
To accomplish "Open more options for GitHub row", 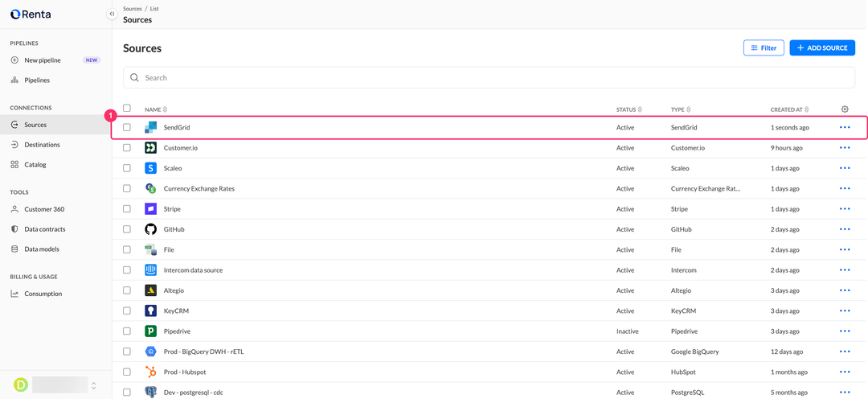I will pos(845,229).
